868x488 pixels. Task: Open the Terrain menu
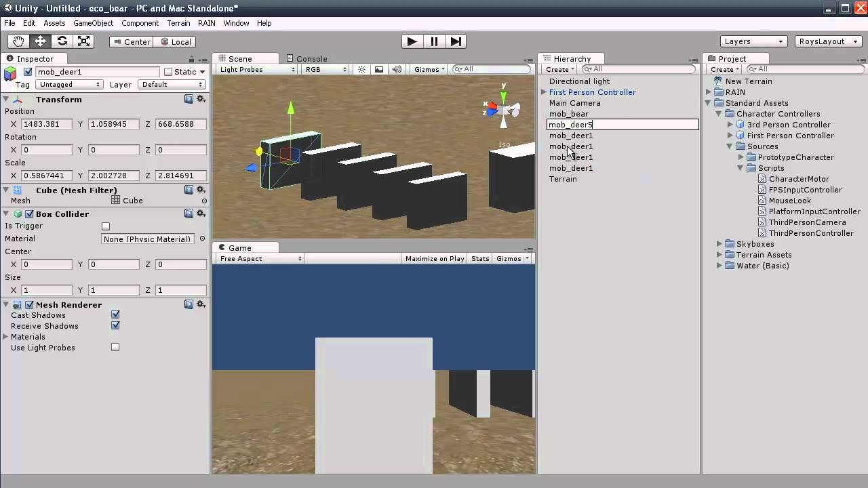coord(178,23)
